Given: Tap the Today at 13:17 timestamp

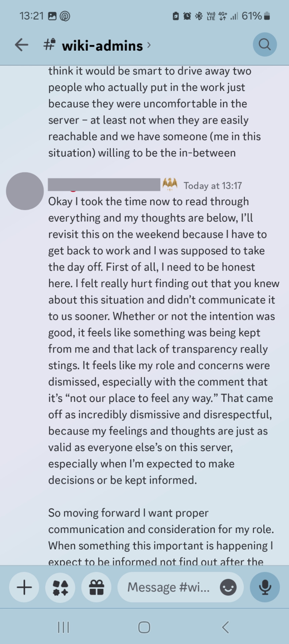Looking at the screenshot, I should tap(213, 185).
